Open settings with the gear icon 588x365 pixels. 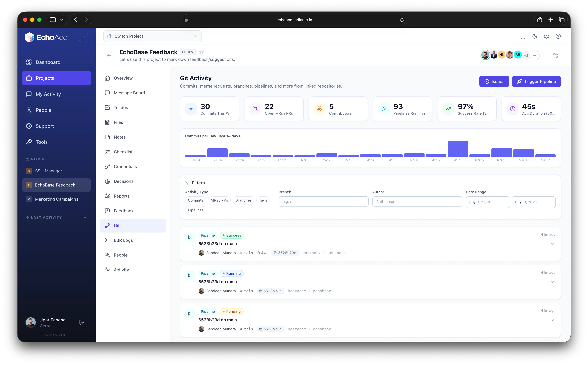point(546,36)
